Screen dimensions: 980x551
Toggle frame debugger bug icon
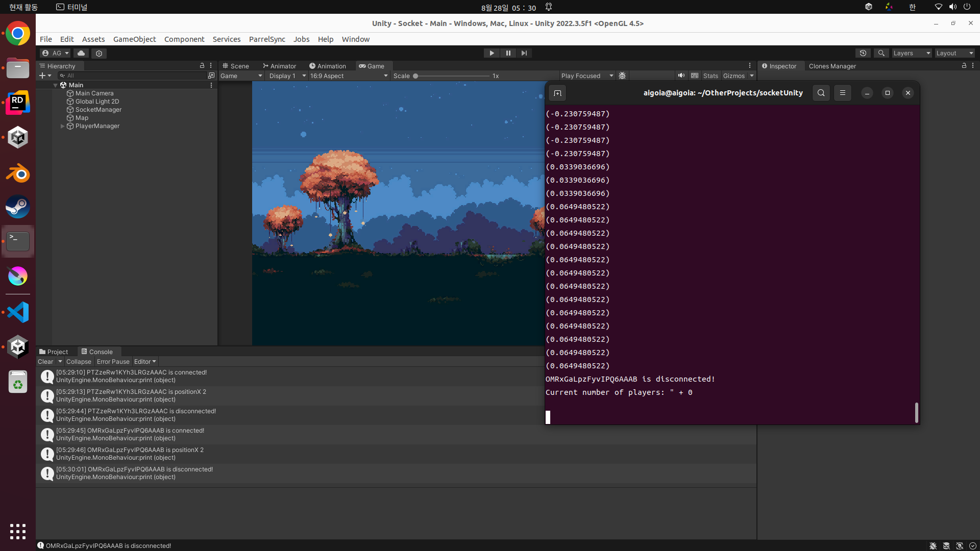(x=622, y=76)
